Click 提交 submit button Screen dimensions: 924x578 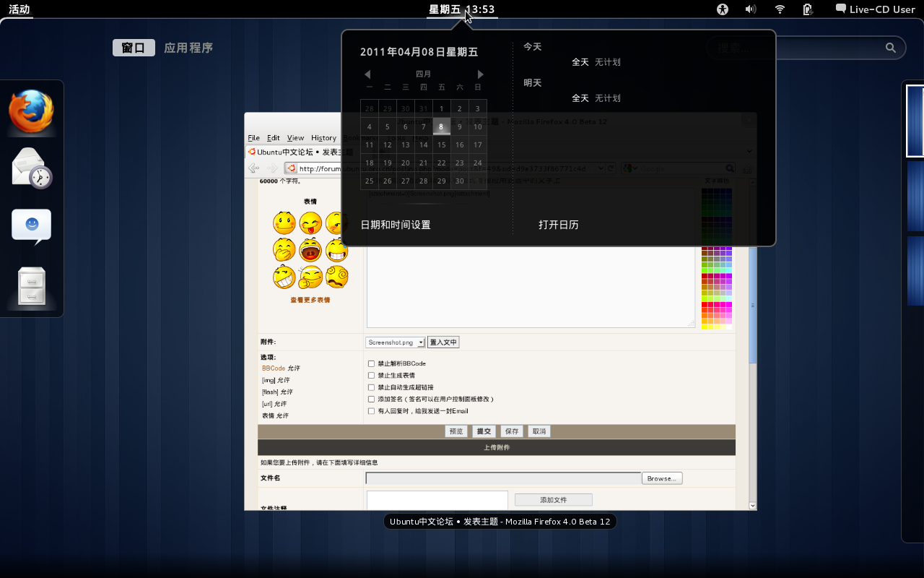484,431
